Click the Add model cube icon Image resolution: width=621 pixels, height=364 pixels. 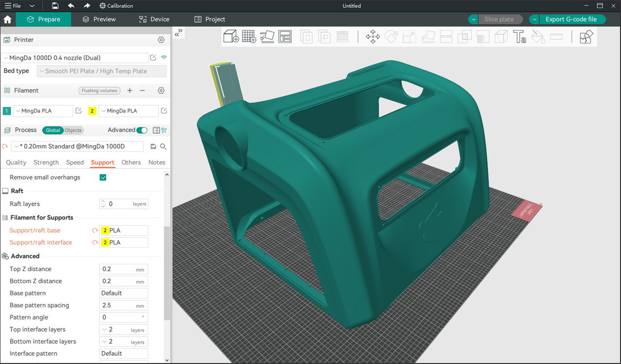point(231,37)
